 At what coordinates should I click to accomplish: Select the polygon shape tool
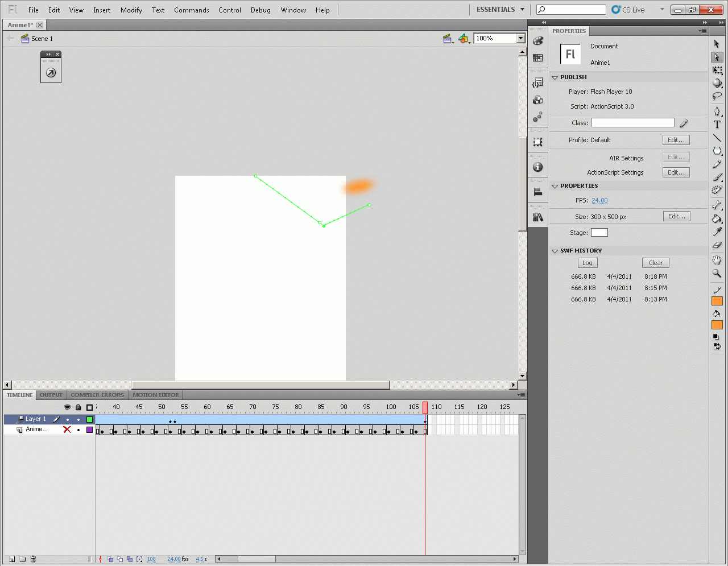tap(717, 151)
